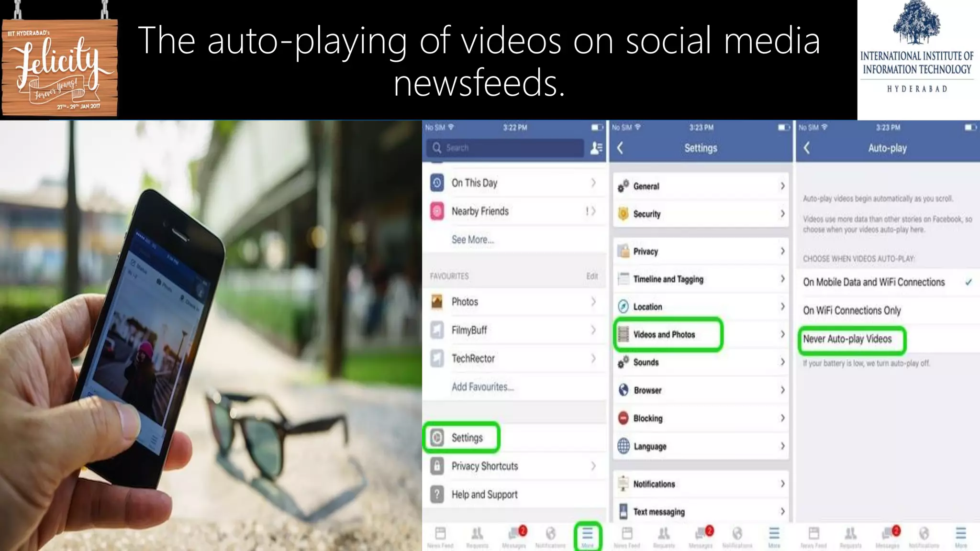Tap the General gears icon in Settings
Screen dimensions: 980x551
tap(623, 186)
